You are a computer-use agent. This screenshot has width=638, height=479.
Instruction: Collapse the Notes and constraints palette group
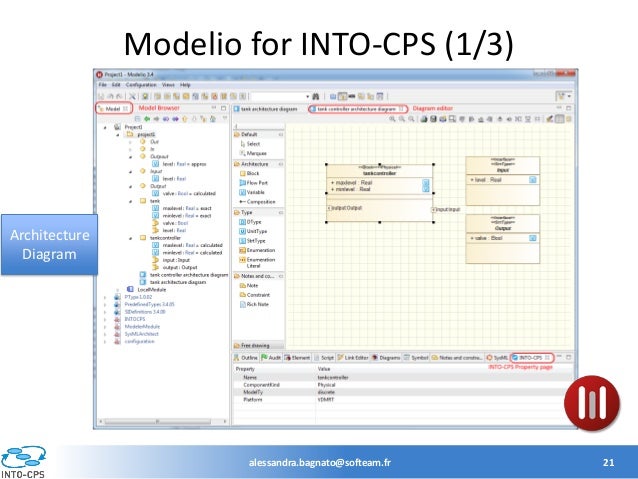pos(281,276)
